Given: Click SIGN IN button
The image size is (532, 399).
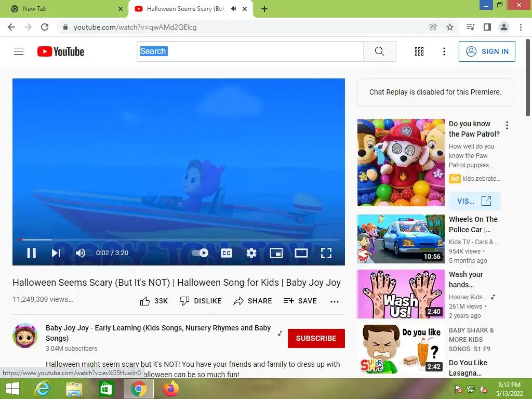Looking at the screenshot, I should tap(487, 51).
